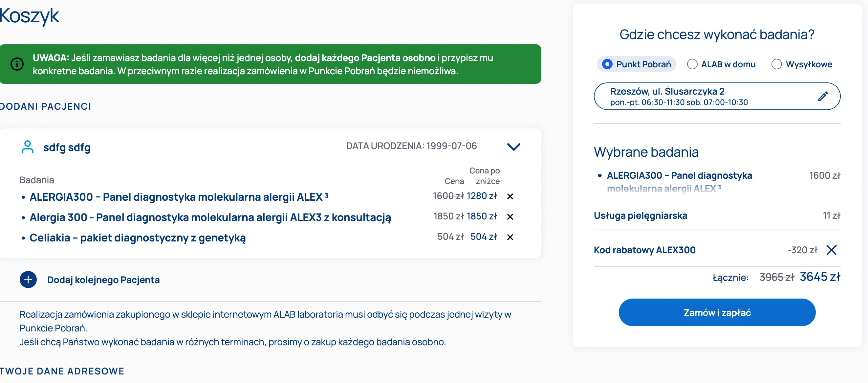Click plus icon to add patient
This screenshot has height=383, width=868.
[x=28, y=280]
